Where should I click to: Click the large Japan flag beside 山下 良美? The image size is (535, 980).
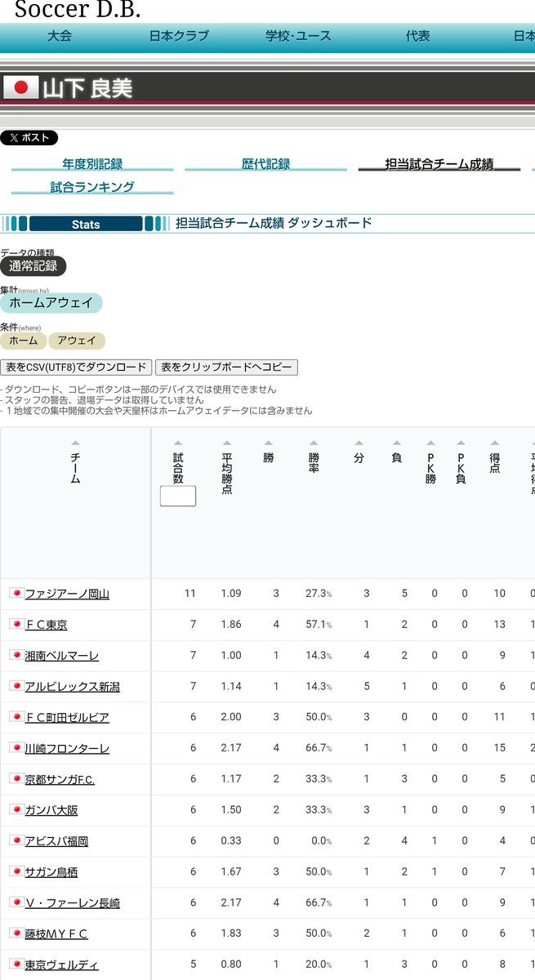[x=20, y=87]
